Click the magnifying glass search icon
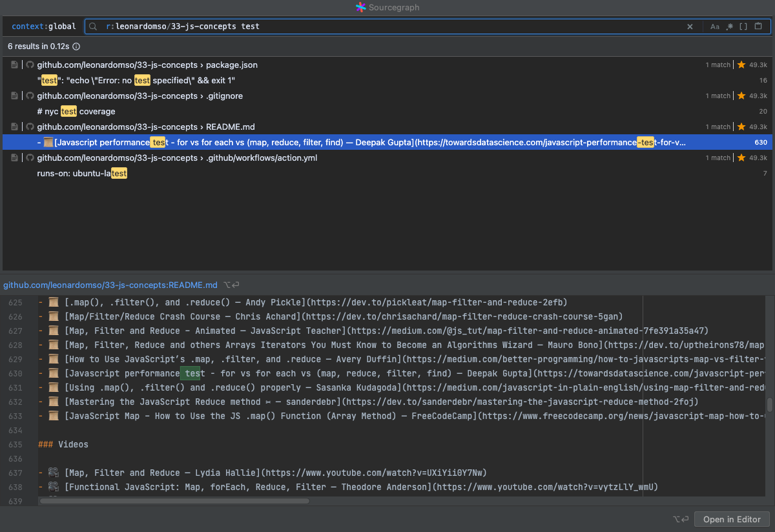 click(x=94, y=26)
